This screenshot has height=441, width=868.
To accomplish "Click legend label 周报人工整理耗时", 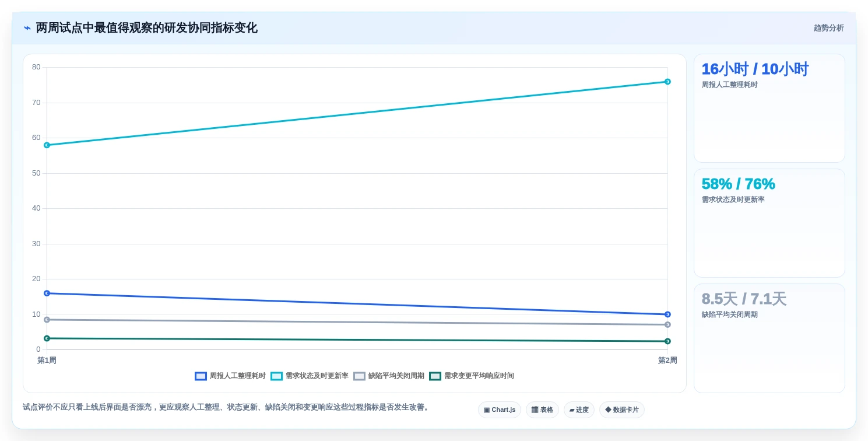I will click(x=238, y=376).
